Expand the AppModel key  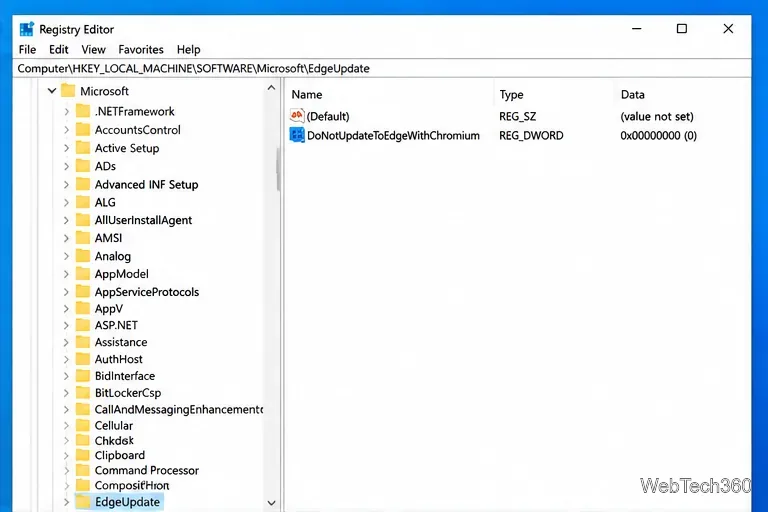coord(66,274)
